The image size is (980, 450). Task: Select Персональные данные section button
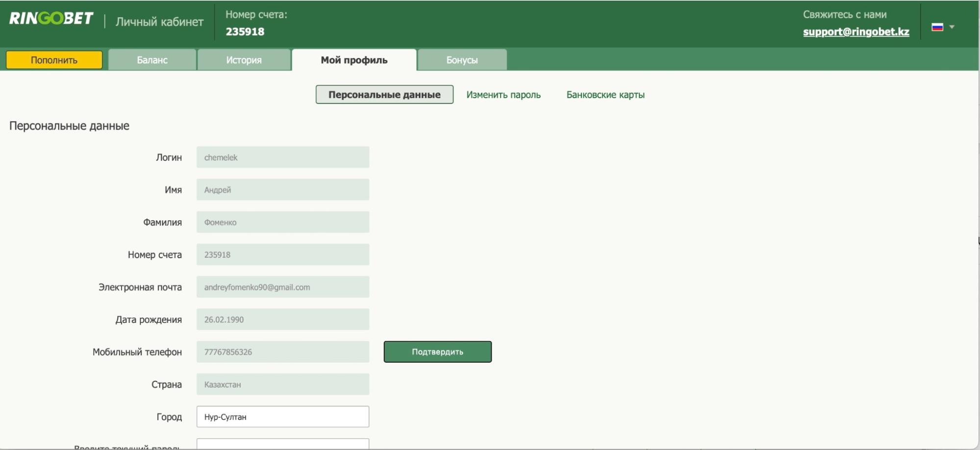tap(384, 95)
